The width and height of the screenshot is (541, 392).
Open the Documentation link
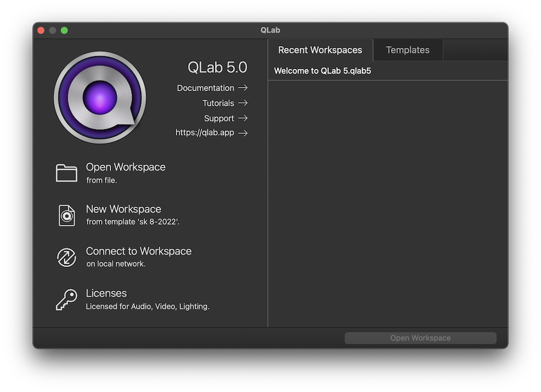coord(206,88)
